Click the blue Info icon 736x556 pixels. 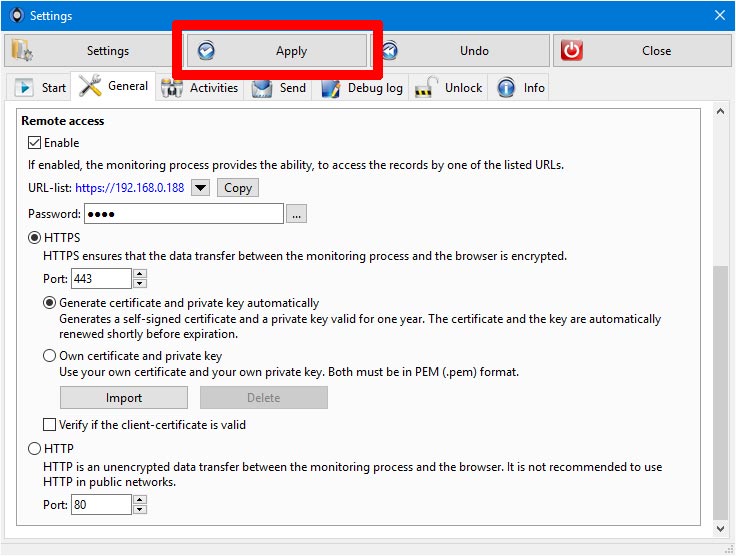pos(506,88)
